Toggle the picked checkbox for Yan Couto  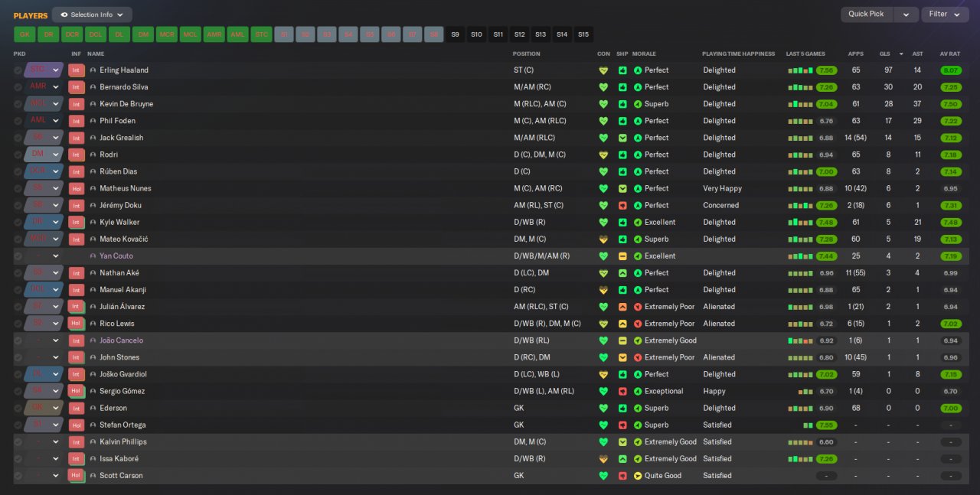click(18, 256)
